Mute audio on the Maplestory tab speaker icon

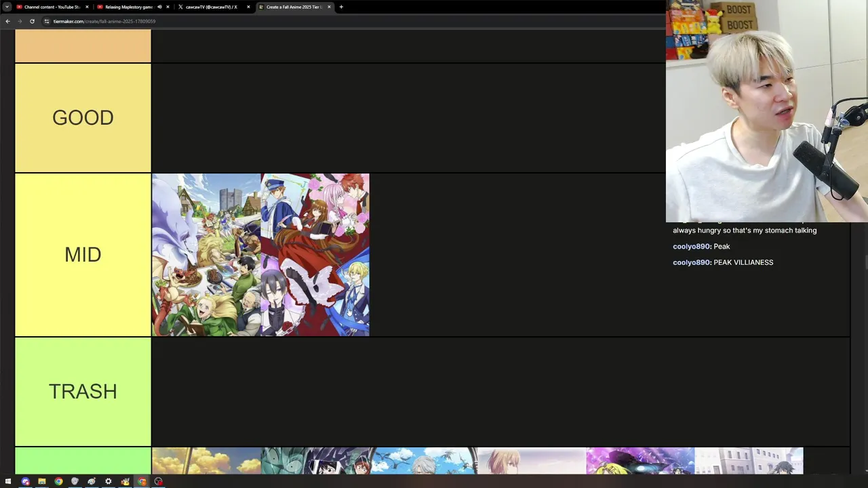[159, 7]
